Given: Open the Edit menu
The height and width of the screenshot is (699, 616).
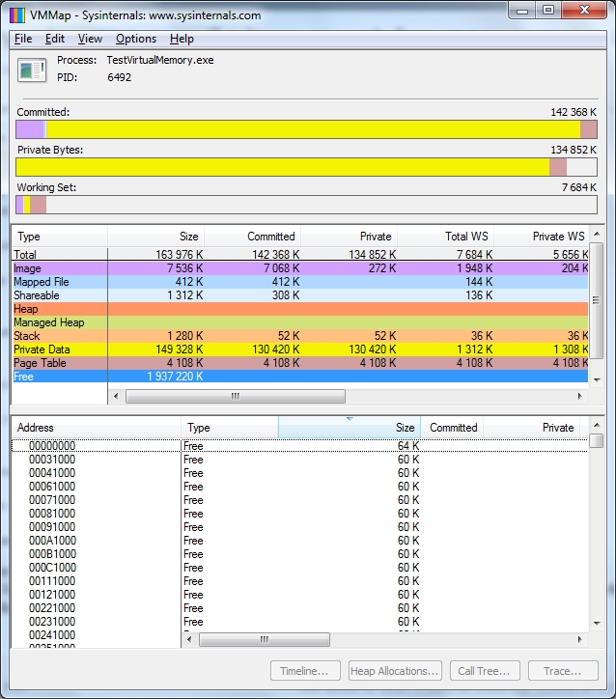Looking at the screenshot, I should pos(55,39).
